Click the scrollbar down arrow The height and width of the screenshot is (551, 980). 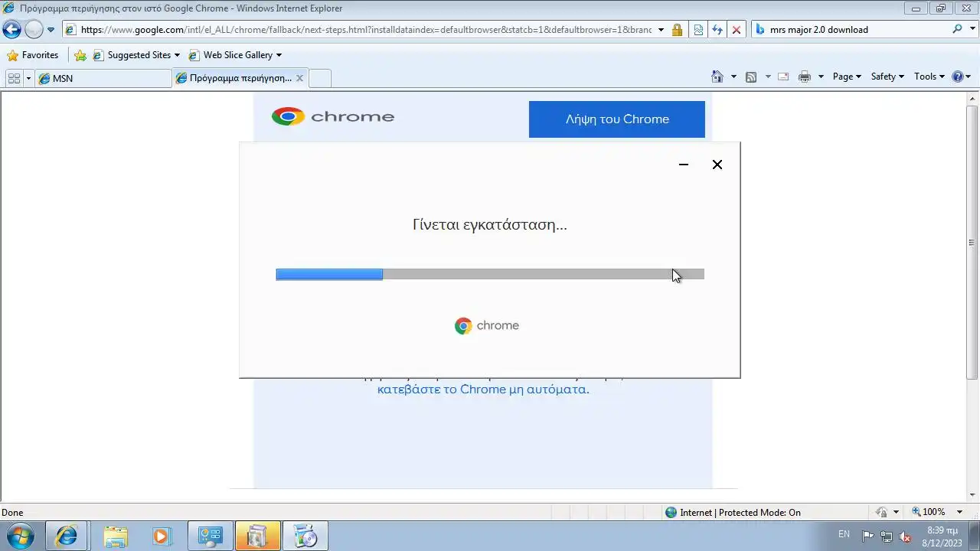tap(972, 495)
